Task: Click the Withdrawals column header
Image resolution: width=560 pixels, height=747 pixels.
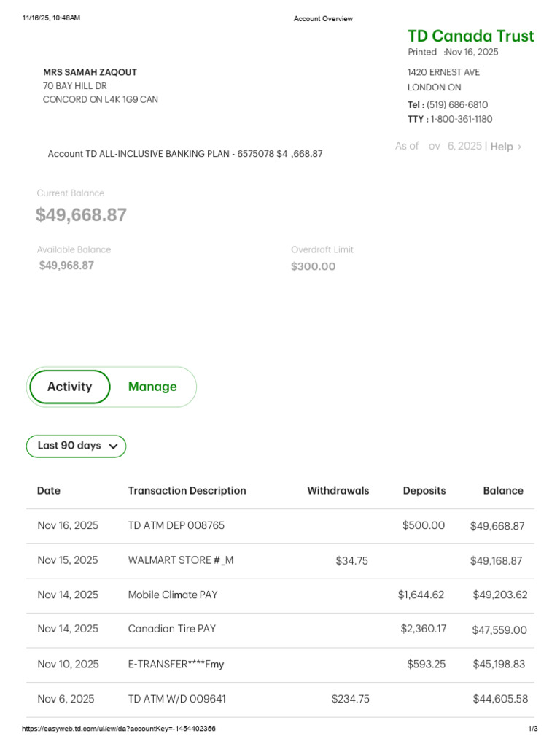Action: [x=338, y=491]
